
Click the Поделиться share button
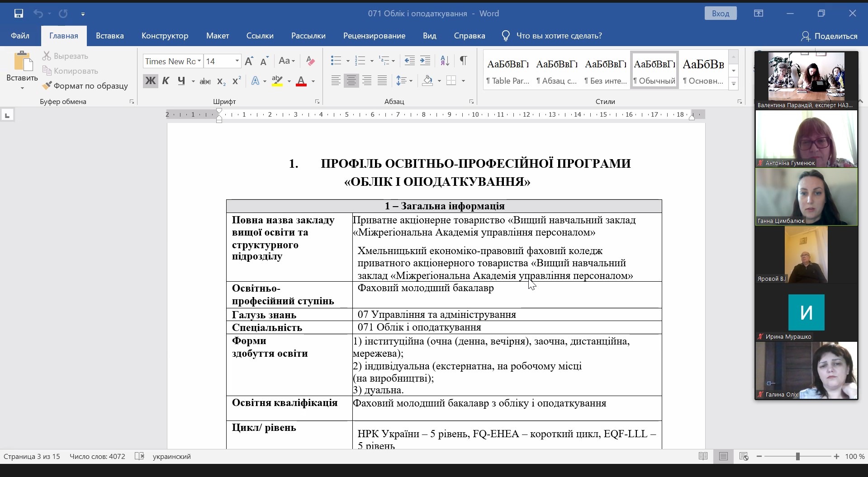(x=829, y=36)
